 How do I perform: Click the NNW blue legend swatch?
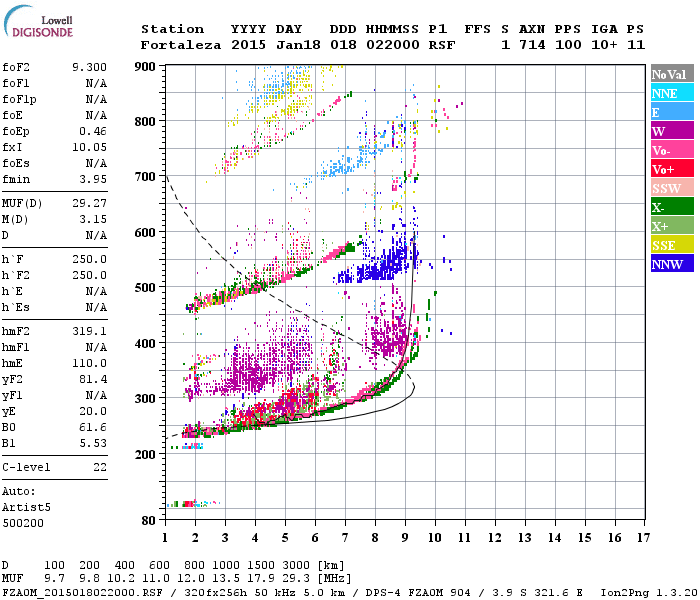(x=672, y=263)
